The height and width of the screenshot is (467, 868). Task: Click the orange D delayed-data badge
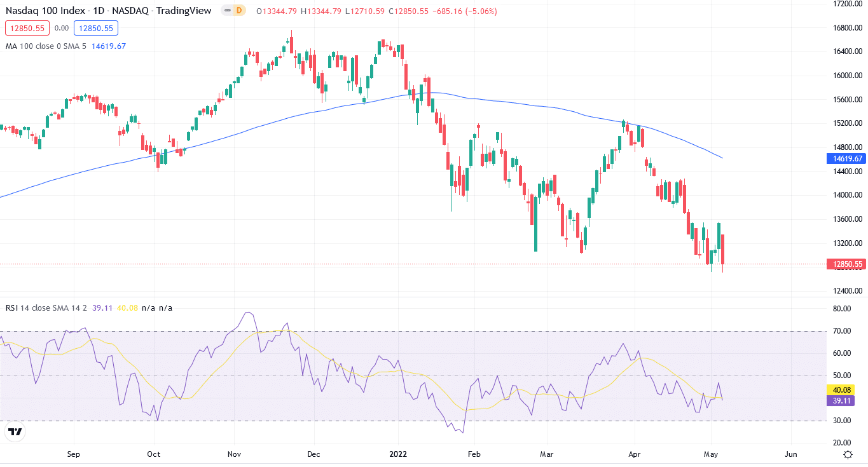coord(239,11)
